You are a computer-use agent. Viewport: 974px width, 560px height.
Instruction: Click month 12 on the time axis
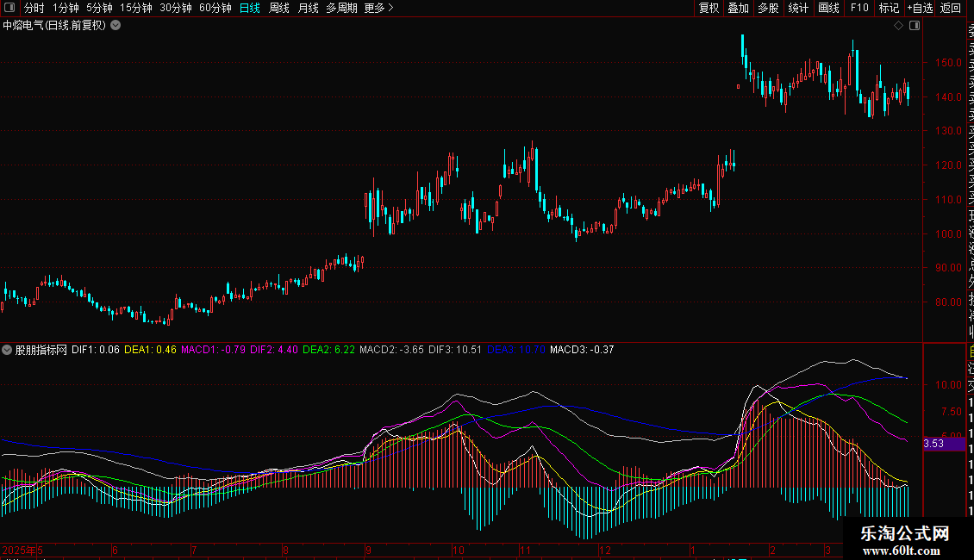tap(605, 550)
